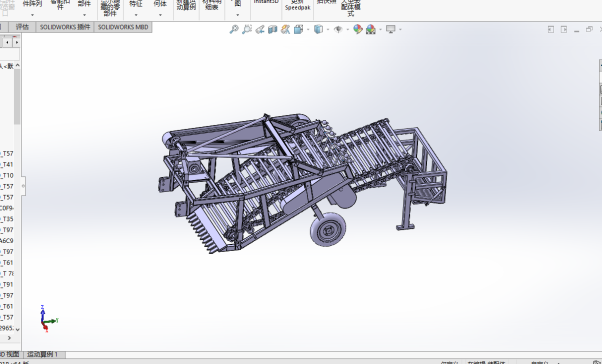Click 智能扣件 ribbon button

60,5
